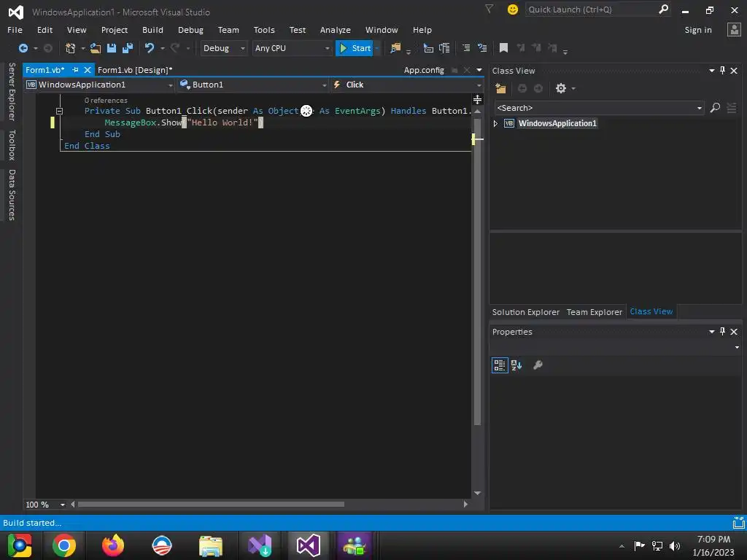The width and height of the screenshot is (747, 560).
Task: Toggle auto hide pin on Class View
Action: pos(722,71)
